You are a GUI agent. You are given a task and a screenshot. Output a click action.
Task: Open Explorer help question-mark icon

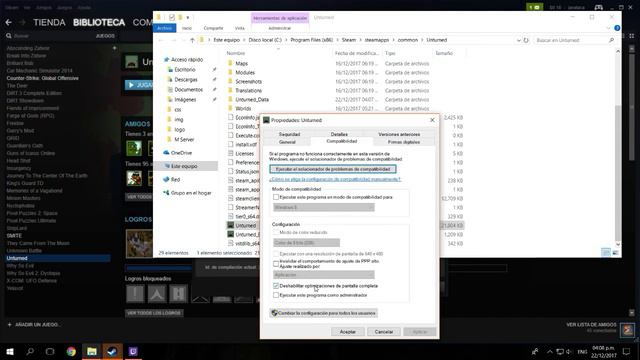pos(617,28)
